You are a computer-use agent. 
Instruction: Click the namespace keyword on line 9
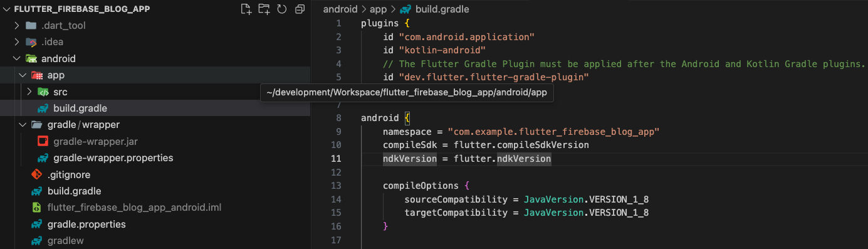(407, 132)
